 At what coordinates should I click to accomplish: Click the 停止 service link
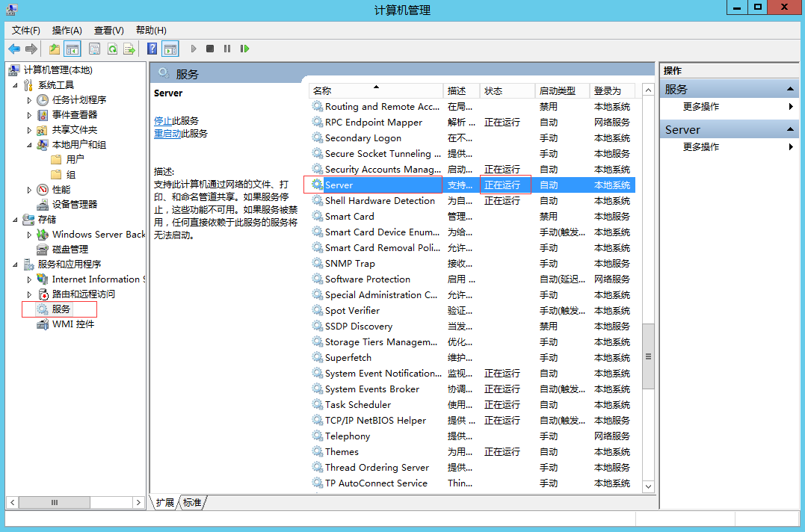tap(162, 121)
